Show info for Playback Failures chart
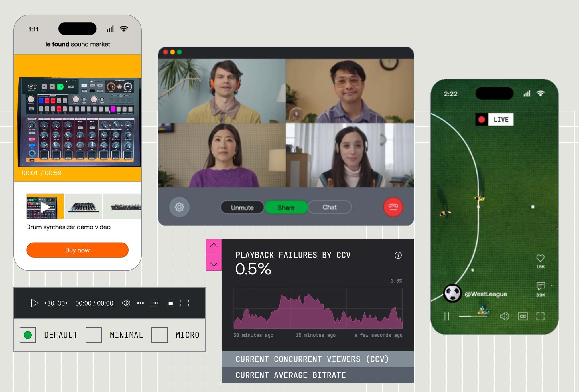The image size is (579, 392). pos(398,255)
